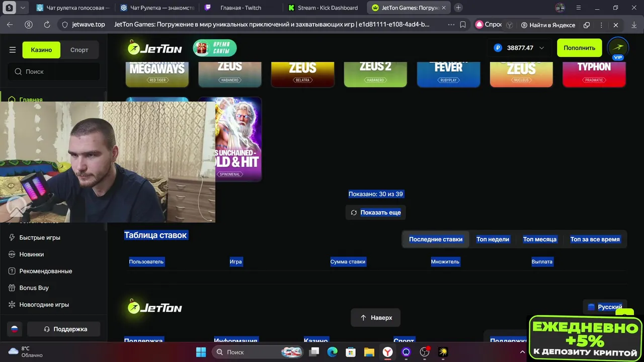Open the Время Санты promo badge
The width and height of the screenshot is (644, 362).
pyautogui.click(x=215, y=48)
